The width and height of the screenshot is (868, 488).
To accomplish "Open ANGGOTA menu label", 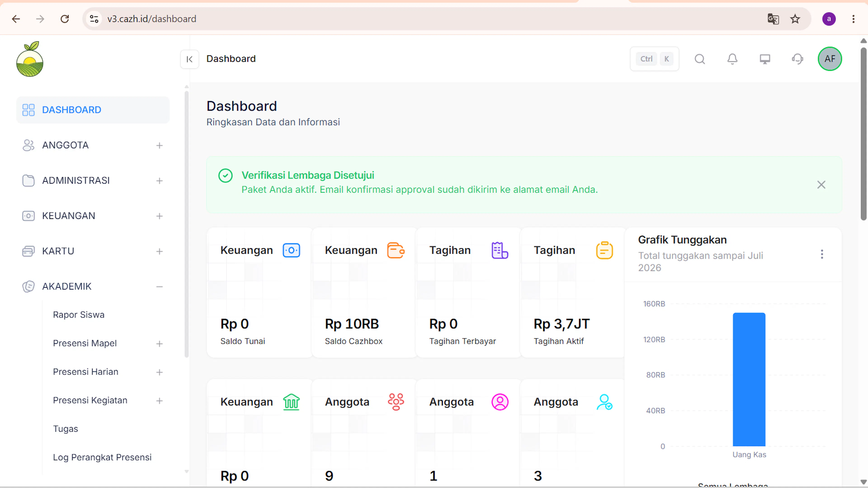I will [65, 145].
